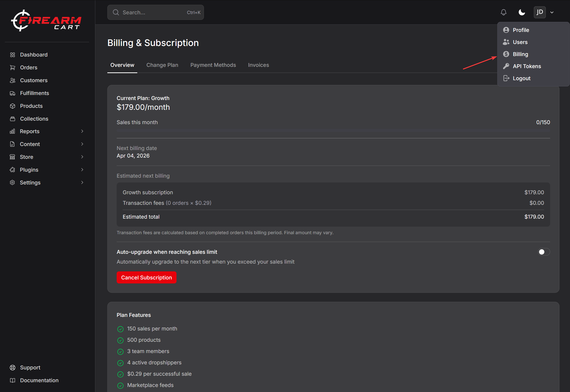Click the 0/150 sales count
The height and width of the screenshot is (392, 570).
(543, 122)
